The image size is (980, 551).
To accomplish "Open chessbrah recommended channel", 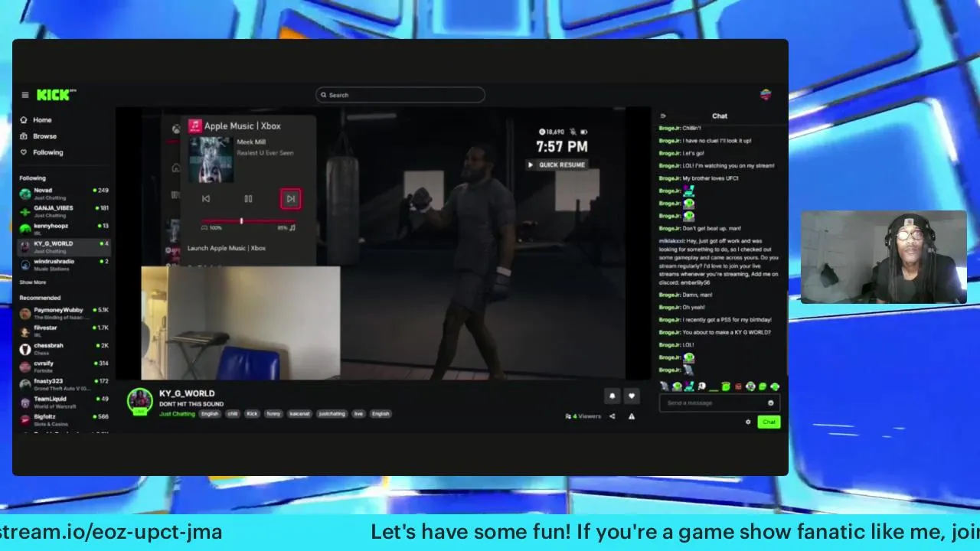I will (64, 348).
